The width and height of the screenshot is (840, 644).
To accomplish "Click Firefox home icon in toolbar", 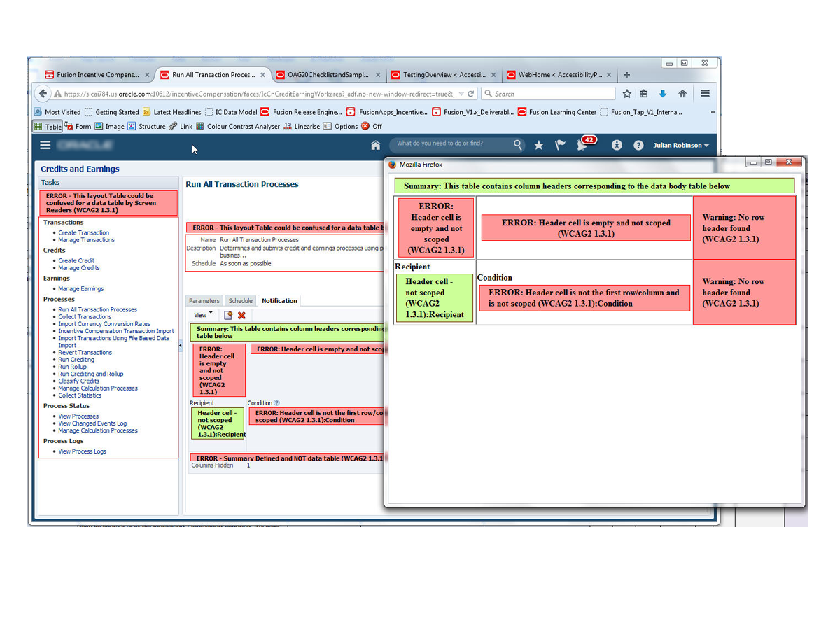I will point(682,93).
